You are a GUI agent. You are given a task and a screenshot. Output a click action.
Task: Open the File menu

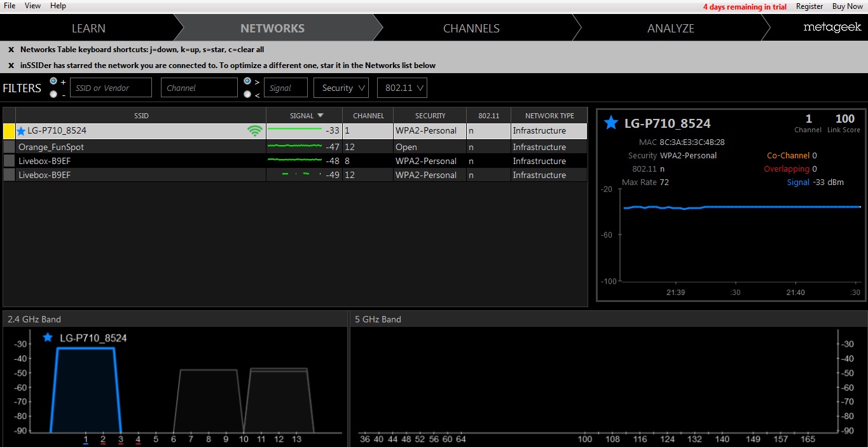click(x=10, y=6)
